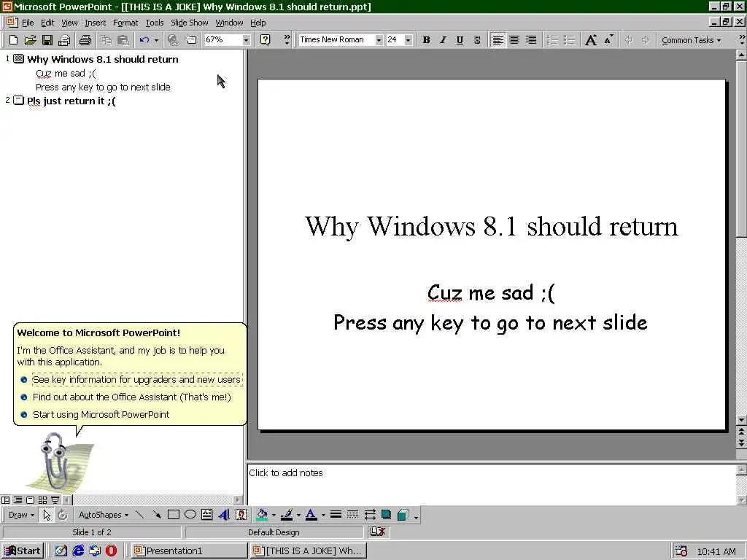The height and width of the screenshot is (560, 747).
Task: Select the Text Box tool
Action: [x=206, y=515]
